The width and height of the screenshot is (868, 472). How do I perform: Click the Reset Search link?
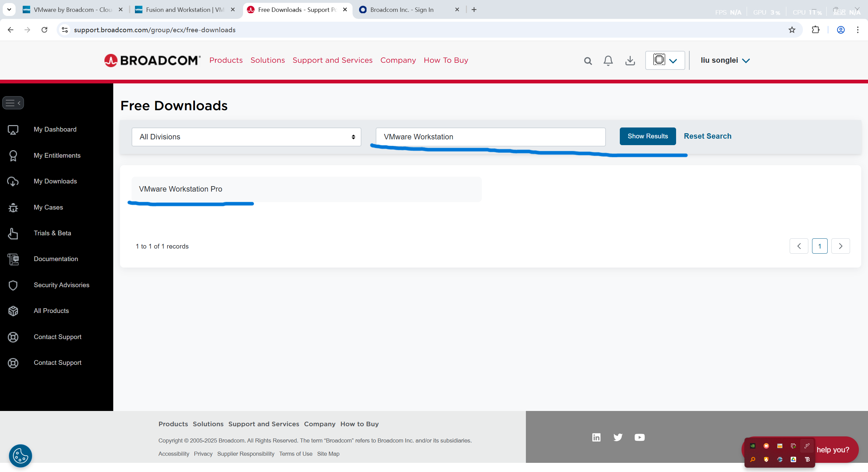click(707, 136)
